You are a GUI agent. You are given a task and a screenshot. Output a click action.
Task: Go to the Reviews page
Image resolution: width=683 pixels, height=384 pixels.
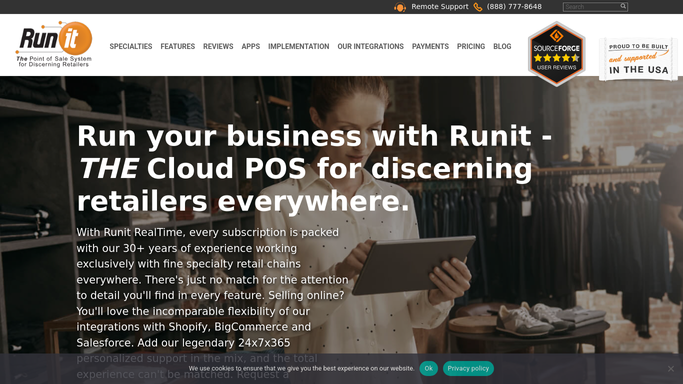tap(218, 46)
